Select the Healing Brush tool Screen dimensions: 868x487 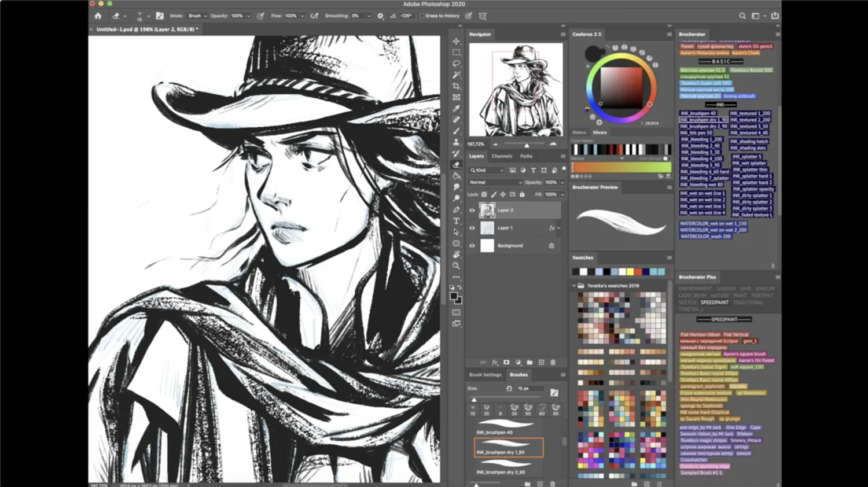456,120
